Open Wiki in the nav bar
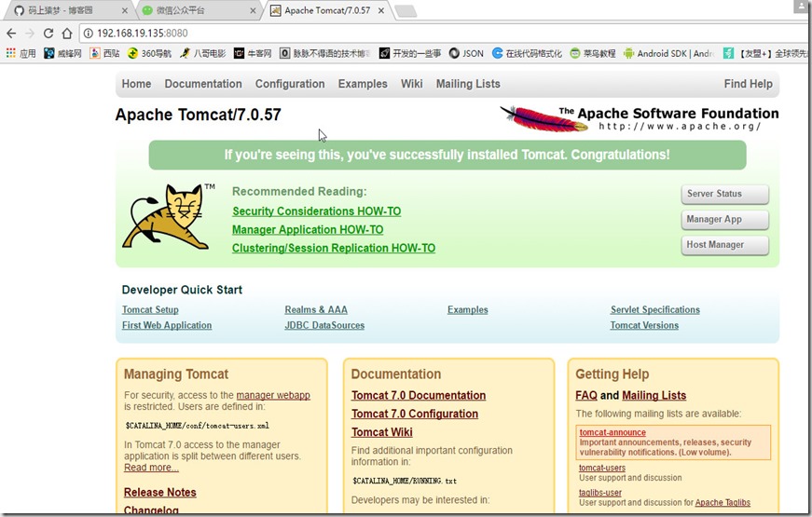The width and height of the screenshot is (812, 517). [x=412, y=84]
